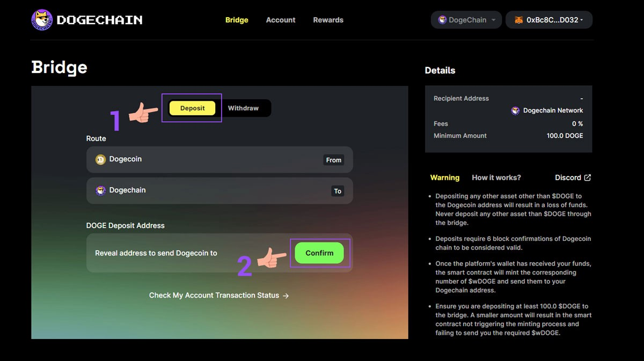This screenshot has height=361, width=644.
Task: Click the DogeChain network selector icon
Action: [x=442, y=20]
